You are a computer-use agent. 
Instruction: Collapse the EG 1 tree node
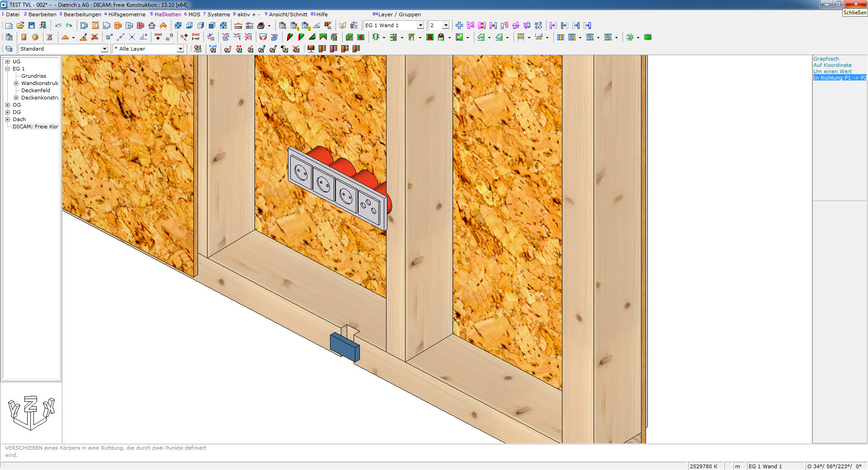[7, 69]
